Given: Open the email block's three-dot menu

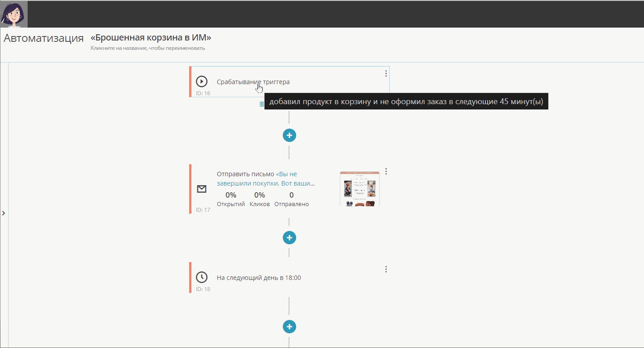Looking at the screenshot, I should (386, 171).
